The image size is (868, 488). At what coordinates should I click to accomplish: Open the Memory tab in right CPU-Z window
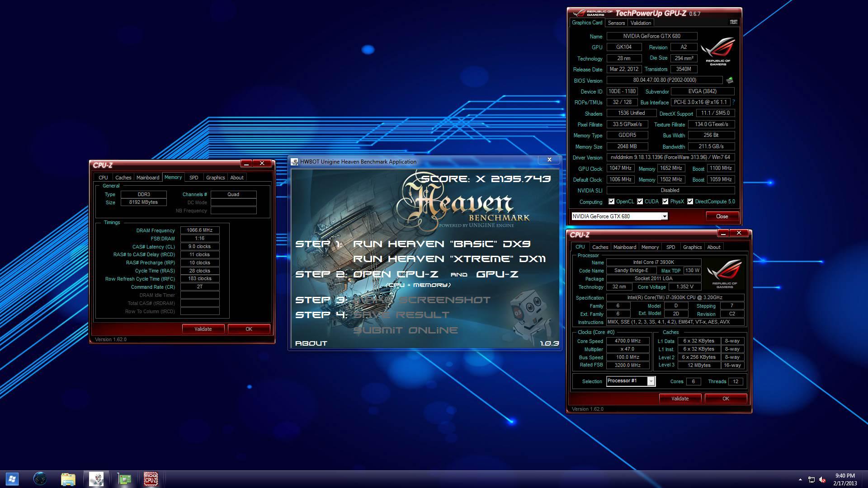tap(650, 247)
